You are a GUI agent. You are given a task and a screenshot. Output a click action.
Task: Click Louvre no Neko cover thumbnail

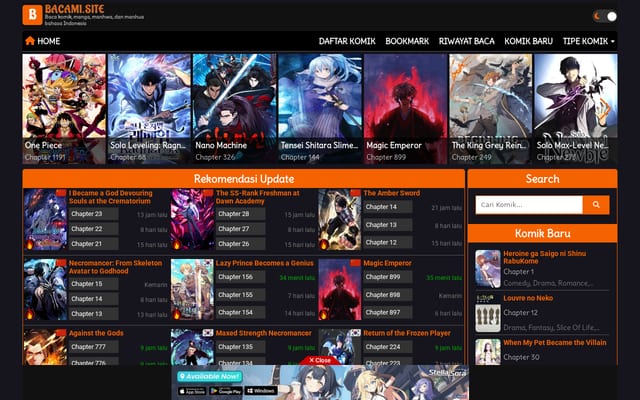tap(488, 313)
